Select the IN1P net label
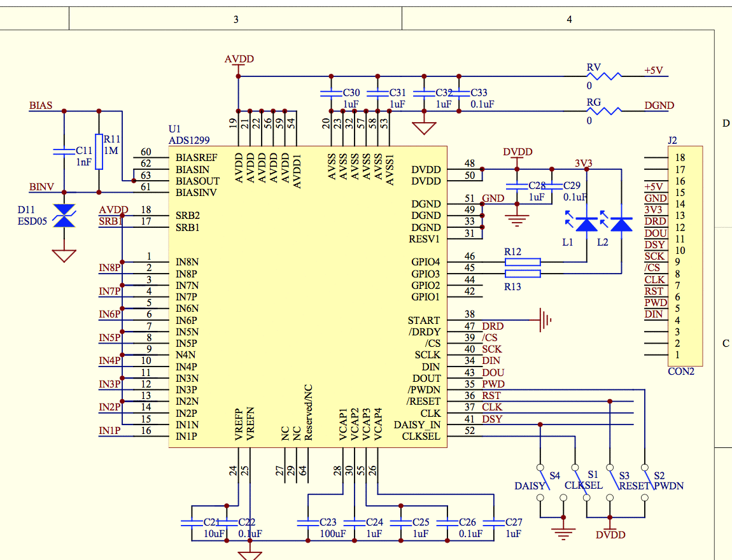732x560 pixels. 109,430
